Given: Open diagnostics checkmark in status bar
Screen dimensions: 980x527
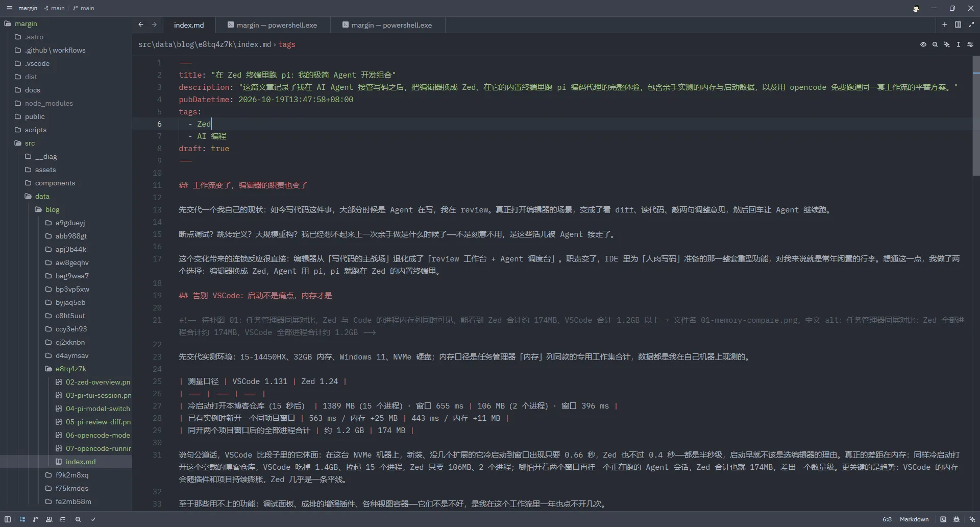Looking at the screenshot, I should [x=93, y=519].
